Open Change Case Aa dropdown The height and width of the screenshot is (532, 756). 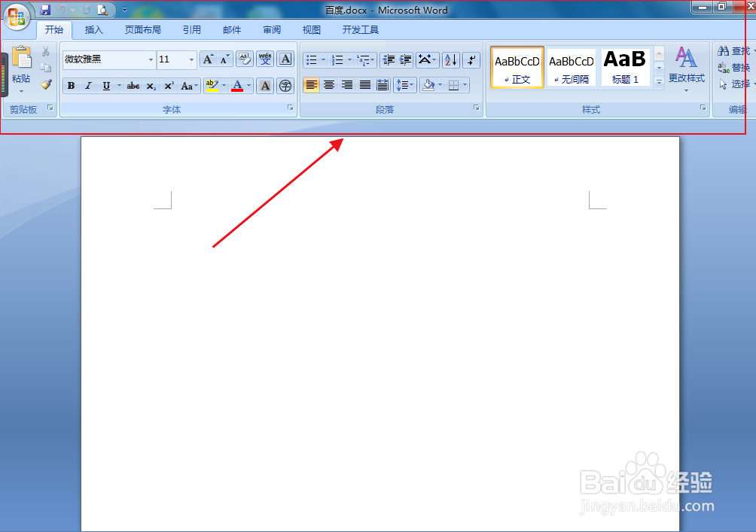tap(190, 86)
